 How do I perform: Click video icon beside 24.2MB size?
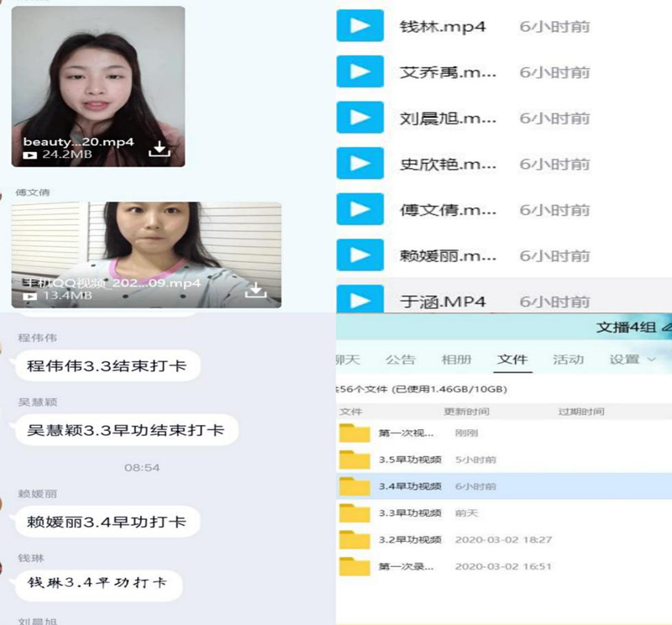click(29, 155)
